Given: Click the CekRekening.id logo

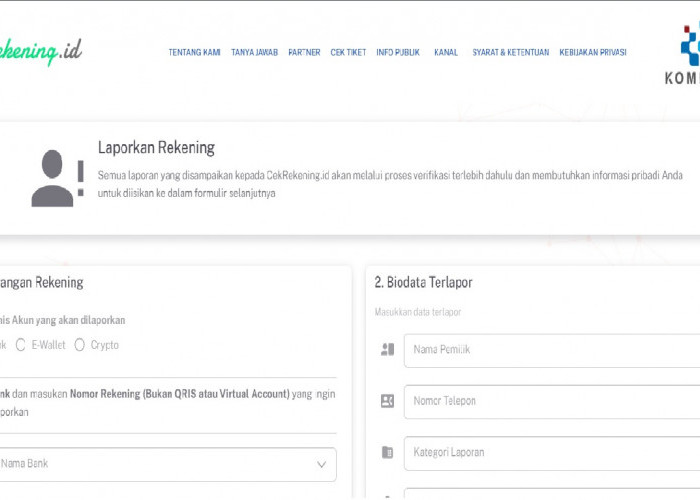Looking at the screenshot, I should pyautogui.click(x=40, y=52).
